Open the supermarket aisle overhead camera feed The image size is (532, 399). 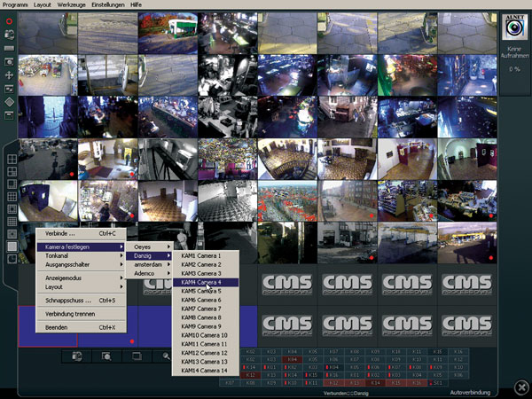click(48, 75)
